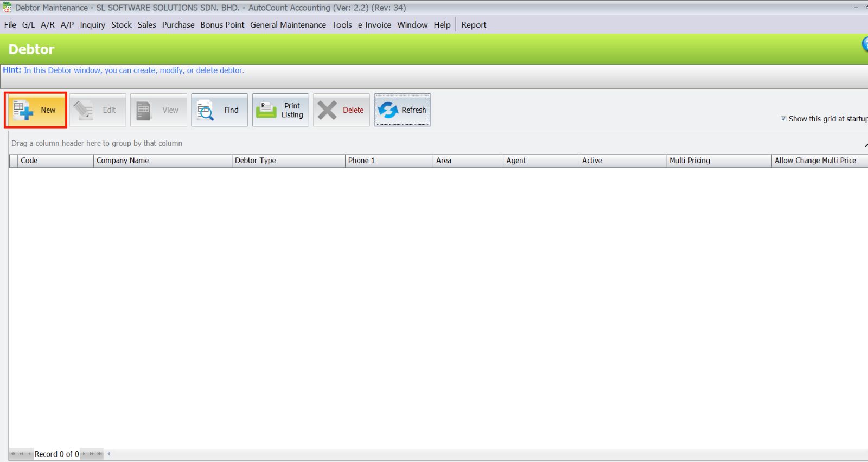Sort by Phone 1 column header
The image size is (868, 462).
tap(389, 161)
